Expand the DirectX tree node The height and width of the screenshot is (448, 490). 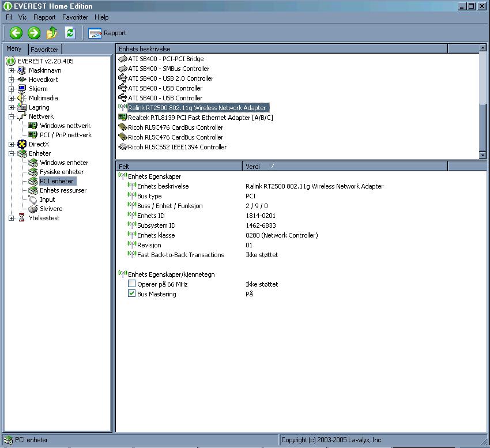[12, 145]
